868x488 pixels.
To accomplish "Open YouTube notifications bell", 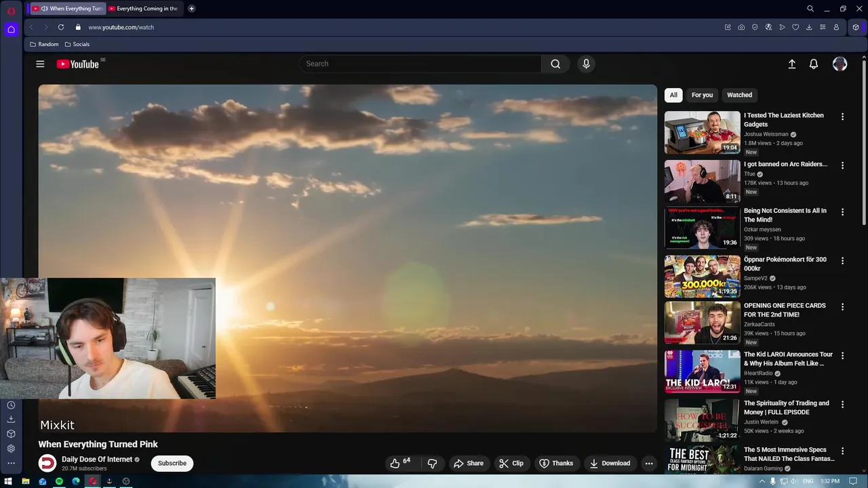I will (x=814, y=64).
